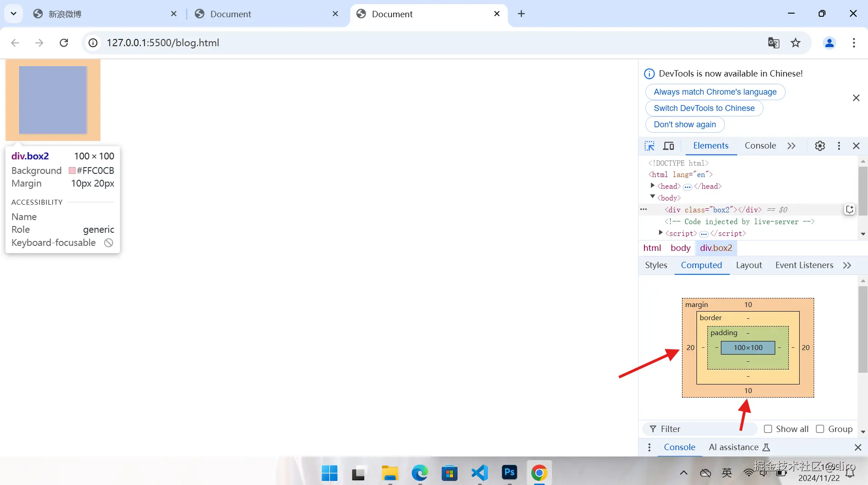Expand the script ellipsis badge
868x485 pixels.
(x=703, y=234)
